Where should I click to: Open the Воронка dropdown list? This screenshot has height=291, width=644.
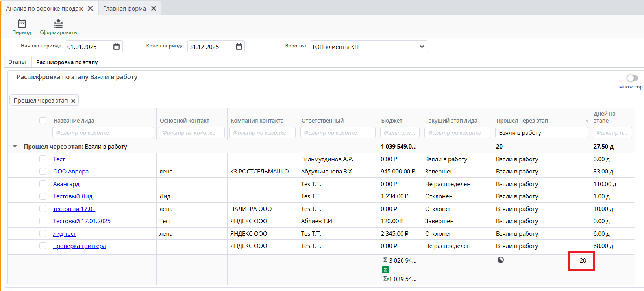[x=422, y=47]
